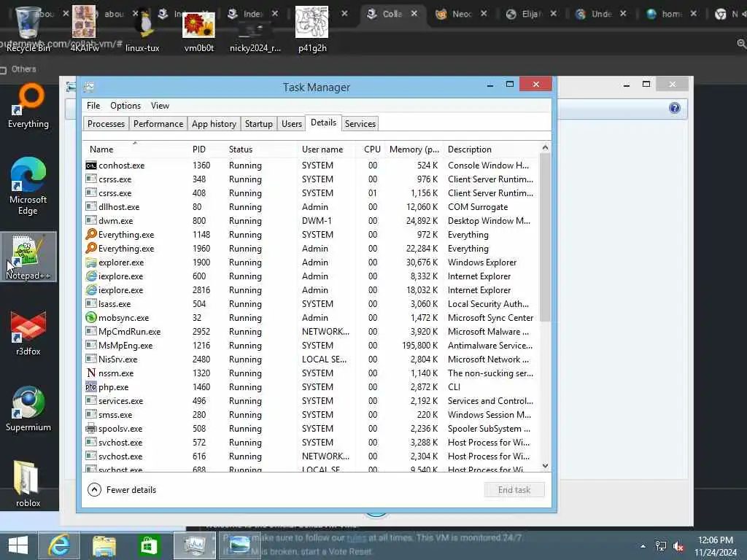Select the dwm.exe row
The height and width of the screenshot is (560, 747).
pyautogui.click(x=311, y=221)
